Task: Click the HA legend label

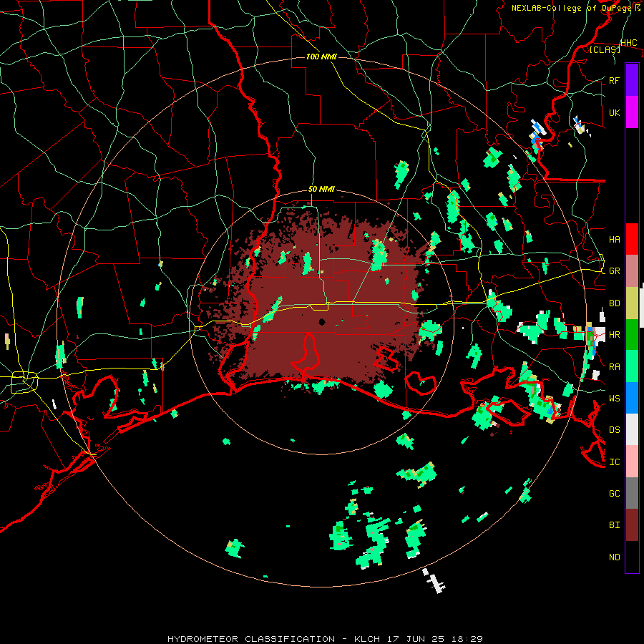Action: 614,240
